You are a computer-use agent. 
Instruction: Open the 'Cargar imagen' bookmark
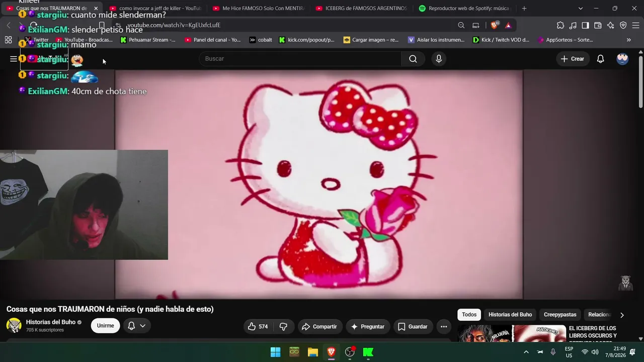click(x=371, y=40)
